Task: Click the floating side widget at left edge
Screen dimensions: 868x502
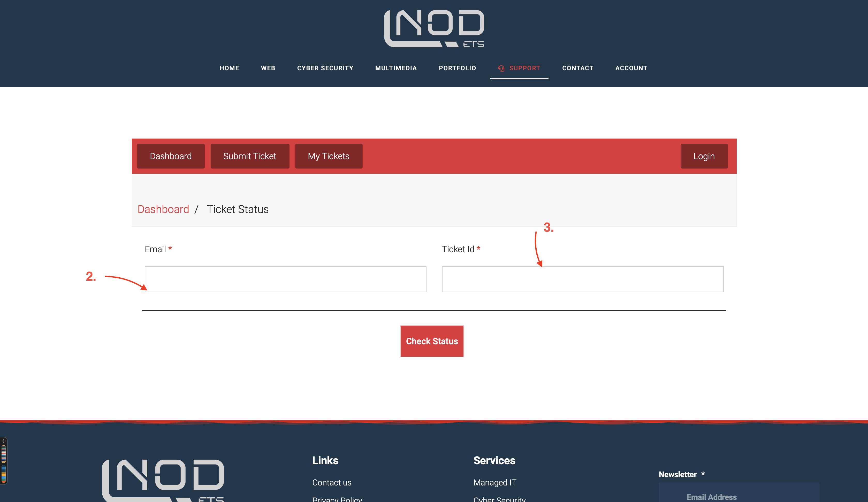Action: (3, 461)
